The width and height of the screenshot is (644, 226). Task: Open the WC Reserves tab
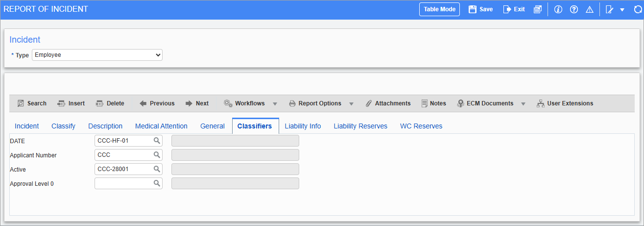[x=421, y=126]
